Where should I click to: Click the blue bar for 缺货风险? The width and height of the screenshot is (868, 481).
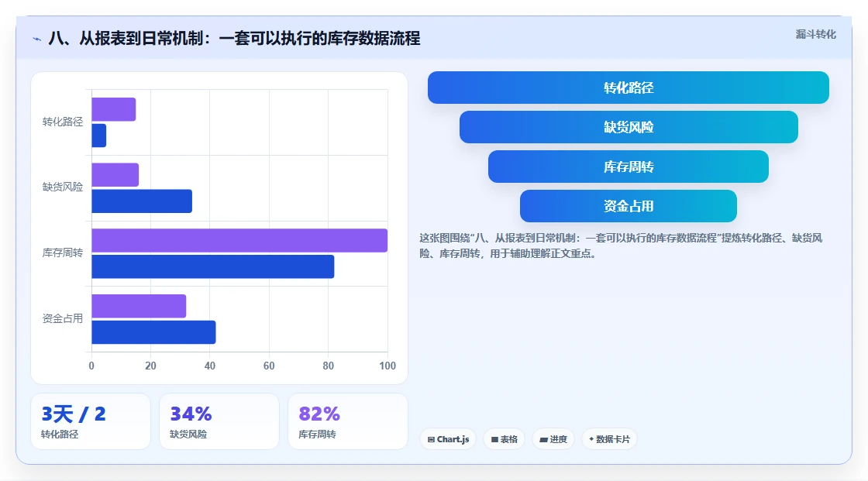[x=142, y=201]
